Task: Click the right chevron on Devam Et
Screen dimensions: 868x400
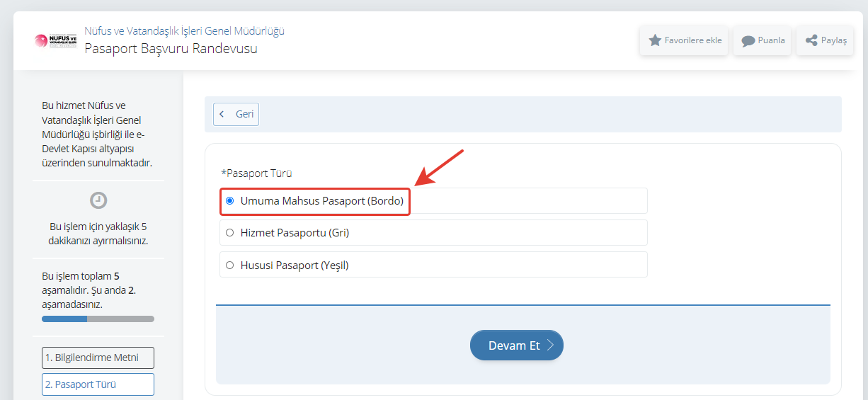Action: [x=550, y=345]
